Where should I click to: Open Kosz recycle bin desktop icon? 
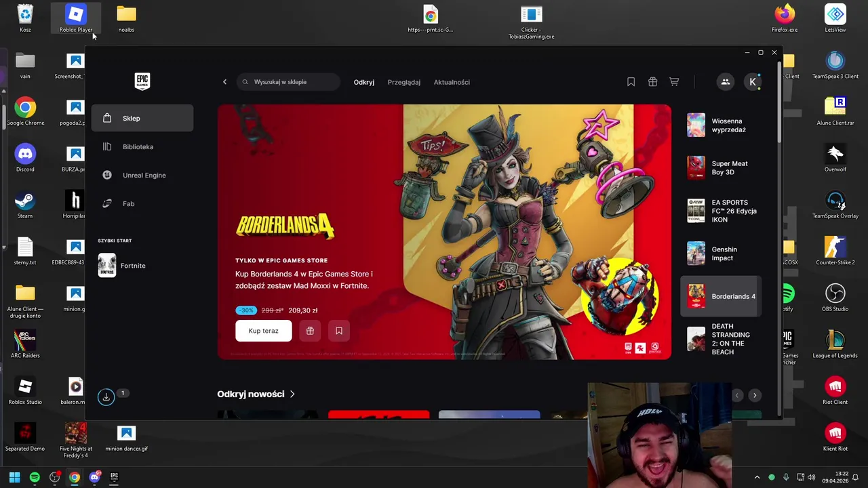[x=25, y=19]
